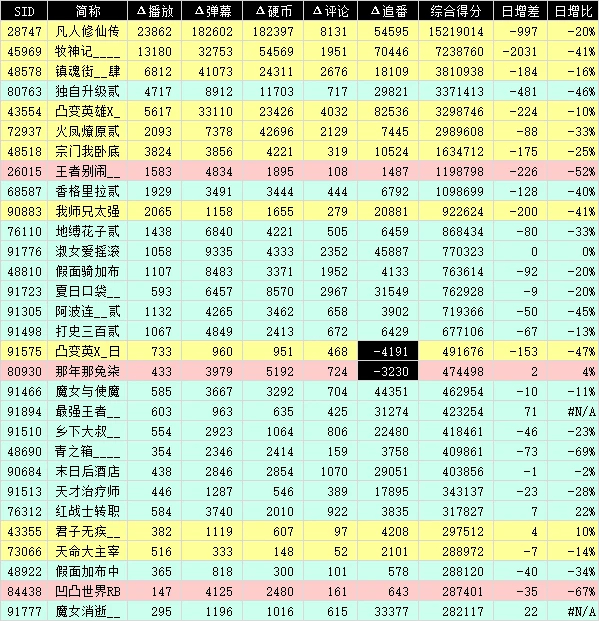Screen dimensions: 599x621
Task: Click the SID column header
Action: click(x=24, y=11)
